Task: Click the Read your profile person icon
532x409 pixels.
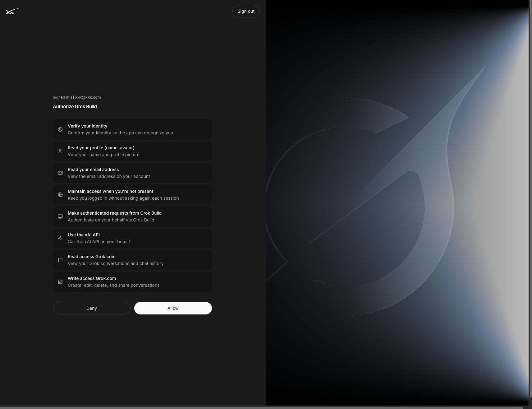Action: [x=60, y=151]
